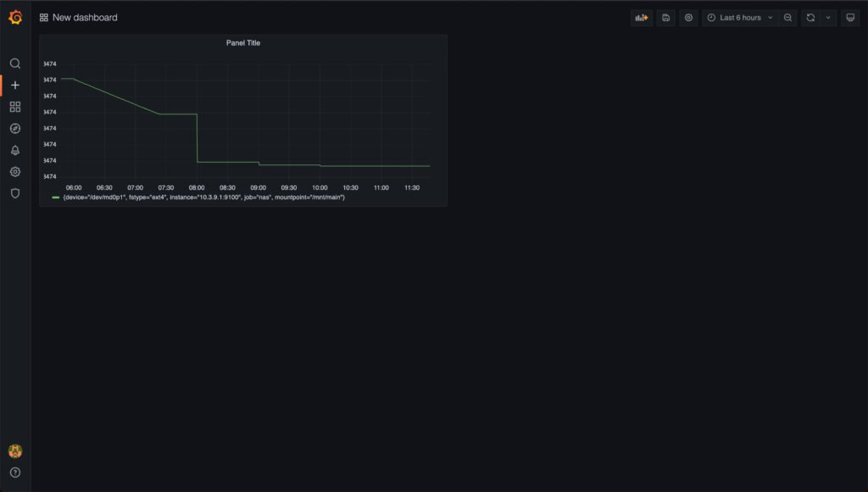This screenshot has height=492, width=868.
Task: Click the 07:30 time axis label
Action: tap(165, 188)
